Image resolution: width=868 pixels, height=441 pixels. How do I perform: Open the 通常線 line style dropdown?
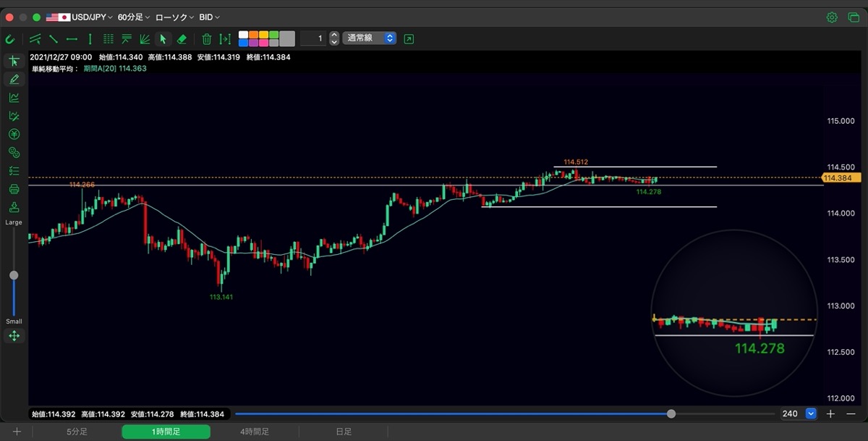(x=370, y=38)
